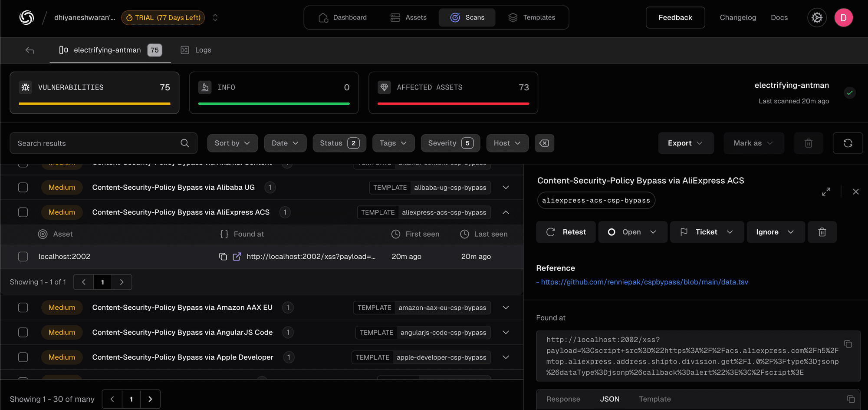Open the cspbypass GitHub reference link
This screenshot has width=868, height=410.
[x=644, y=282]
